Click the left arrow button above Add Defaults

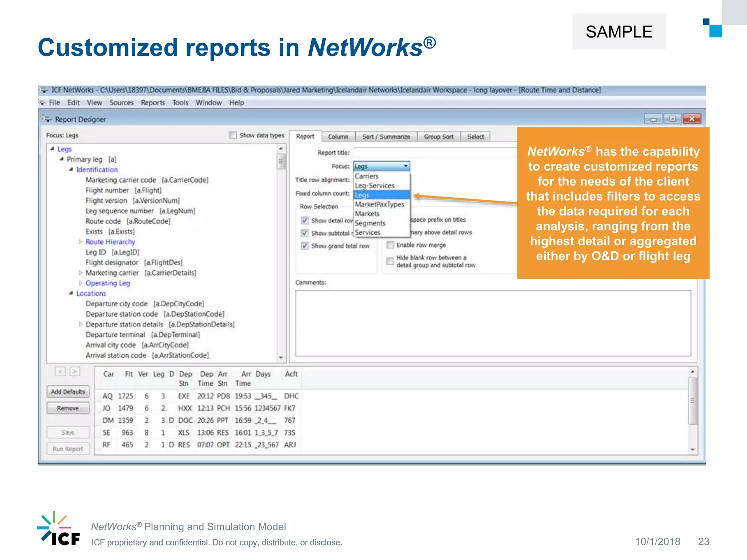[60, 372]
